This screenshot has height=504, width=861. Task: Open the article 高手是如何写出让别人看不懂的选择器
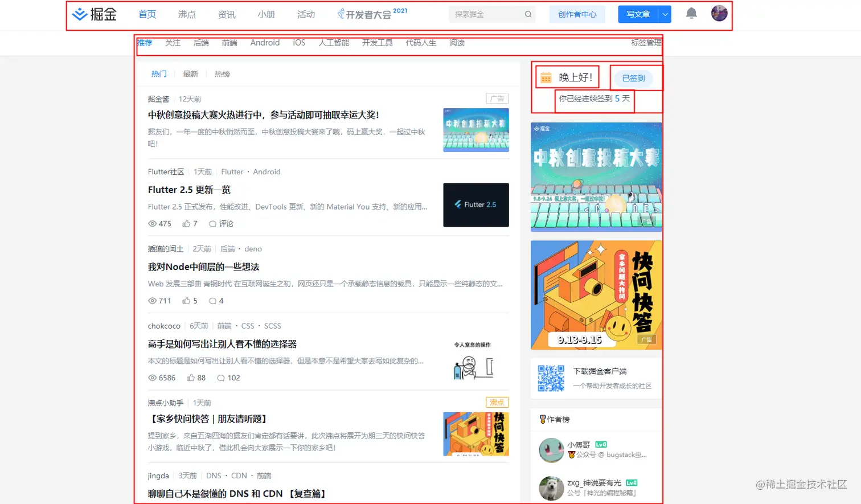click(x=222, y=344)
